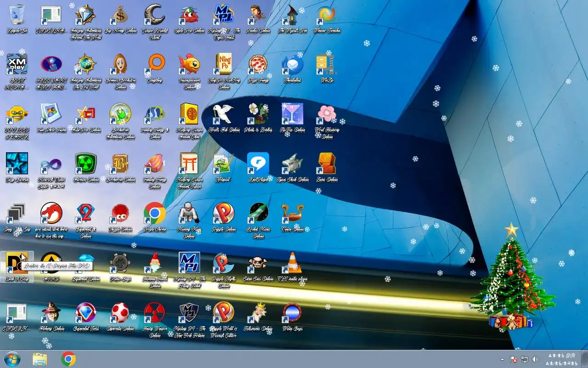Launch Bejeweled Twist shortcut
588x368 pixels.
(x=86, y=313)
